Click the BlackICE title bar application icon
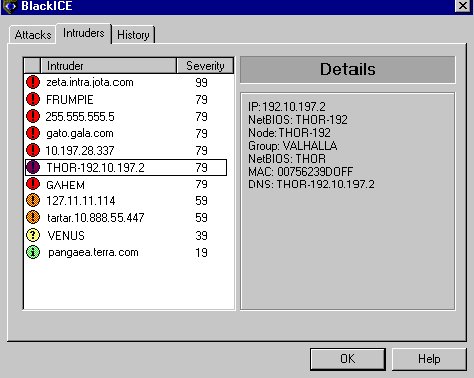 click(9, 6)
